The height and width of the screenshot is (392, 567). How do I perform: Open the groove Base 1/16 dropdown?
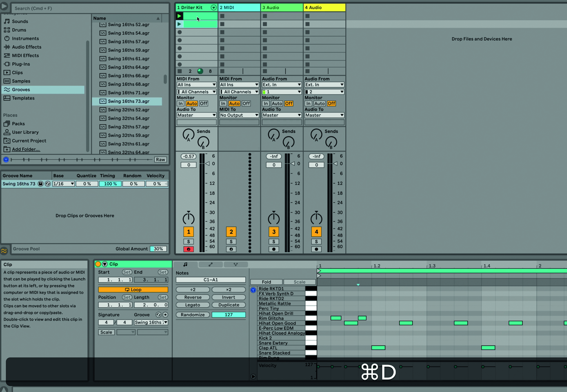(63, 184)
